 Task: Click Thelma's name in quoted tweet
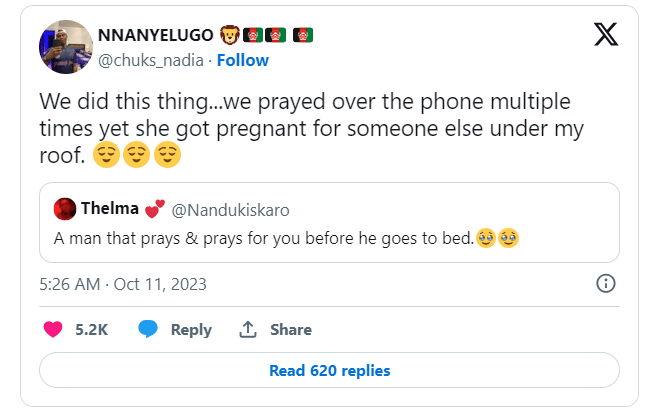coord(110,209)
